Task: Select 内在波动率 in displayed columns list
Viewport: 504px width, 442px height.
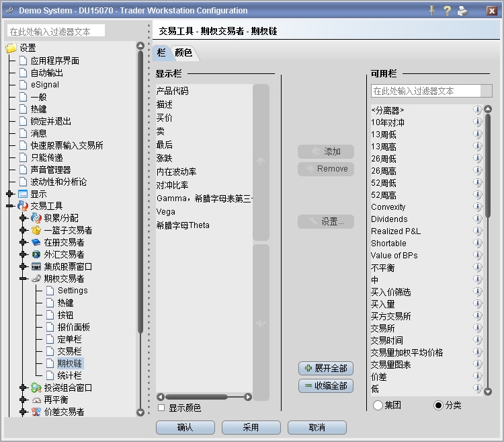Action: pyautogui.click(x=176, y=172)
